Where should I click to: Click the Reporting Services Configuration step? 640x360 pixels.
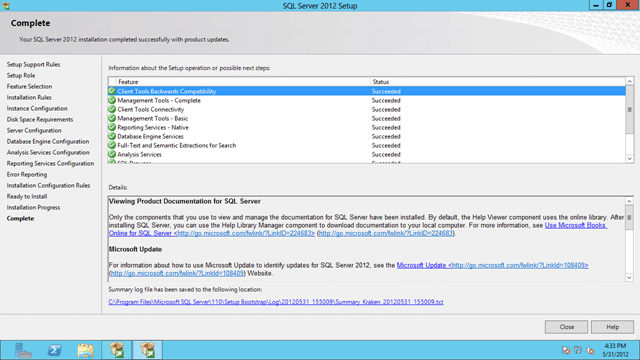(50, 164)
